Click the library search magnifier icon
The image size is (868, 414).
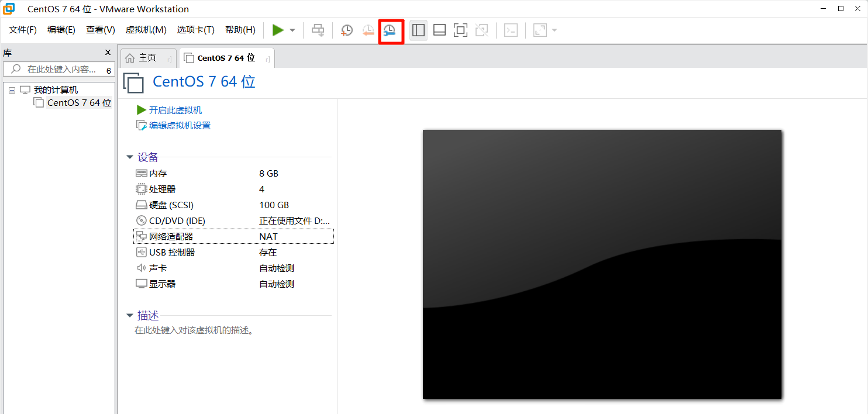coord(16,69)
